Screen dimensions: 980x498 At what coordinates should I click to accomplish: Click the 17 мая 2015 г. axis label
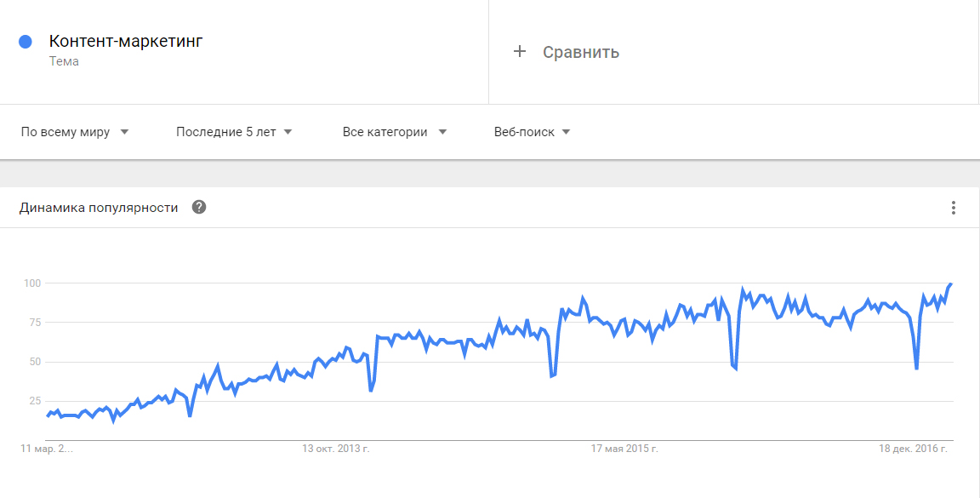coord(624,449)
